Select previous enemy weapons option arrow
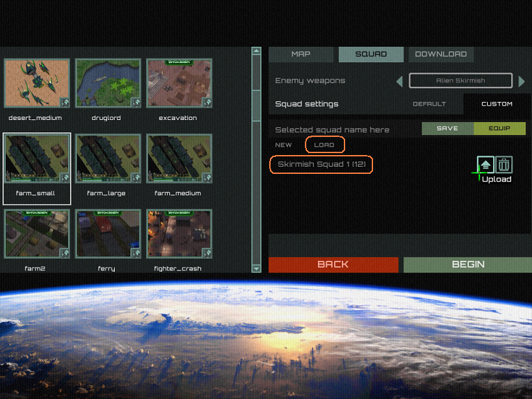 (400, 81)
